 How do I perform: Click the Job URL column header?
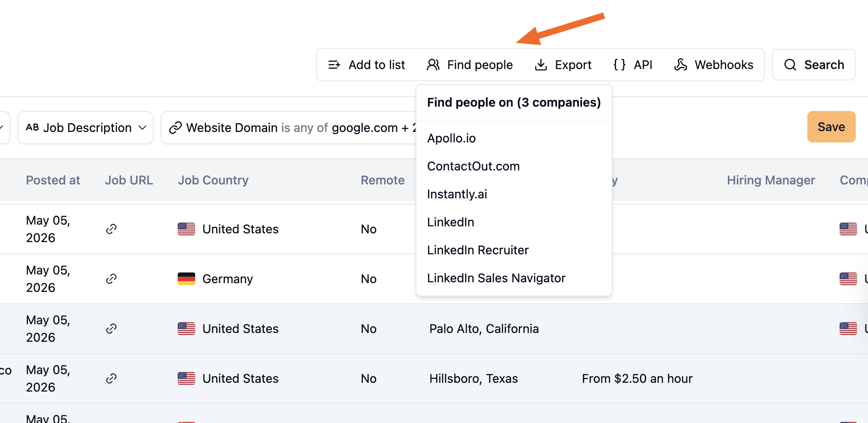(129, 180)
